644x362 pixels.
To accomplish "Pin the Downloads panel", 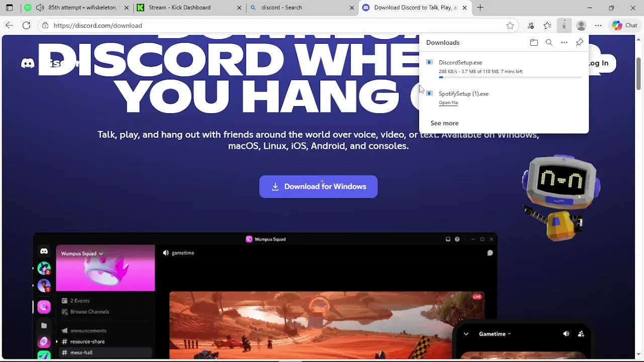I will (580, 43).
